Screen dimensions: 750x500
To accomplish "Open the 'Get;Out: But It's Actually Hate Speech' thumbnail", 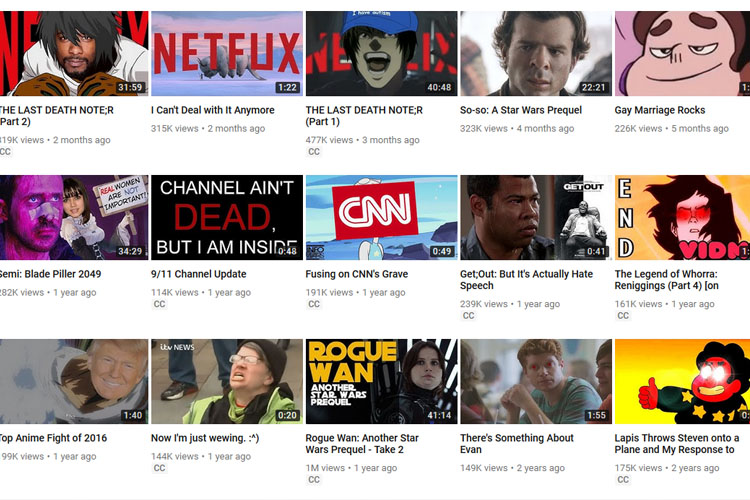I will [536, 218].
